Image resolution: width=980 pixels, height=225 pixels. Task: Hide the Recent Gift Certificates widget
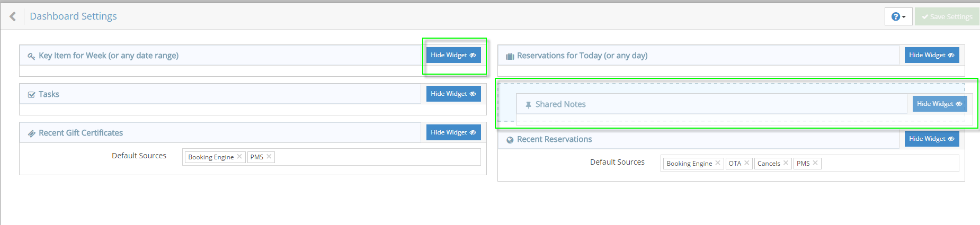coord(453,132)
